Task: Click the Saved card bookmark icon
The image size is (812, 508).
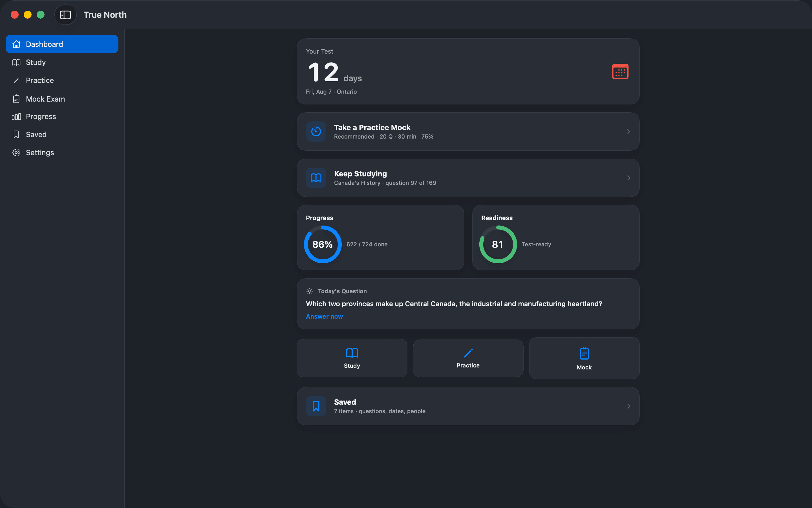Action: (316, 406)
